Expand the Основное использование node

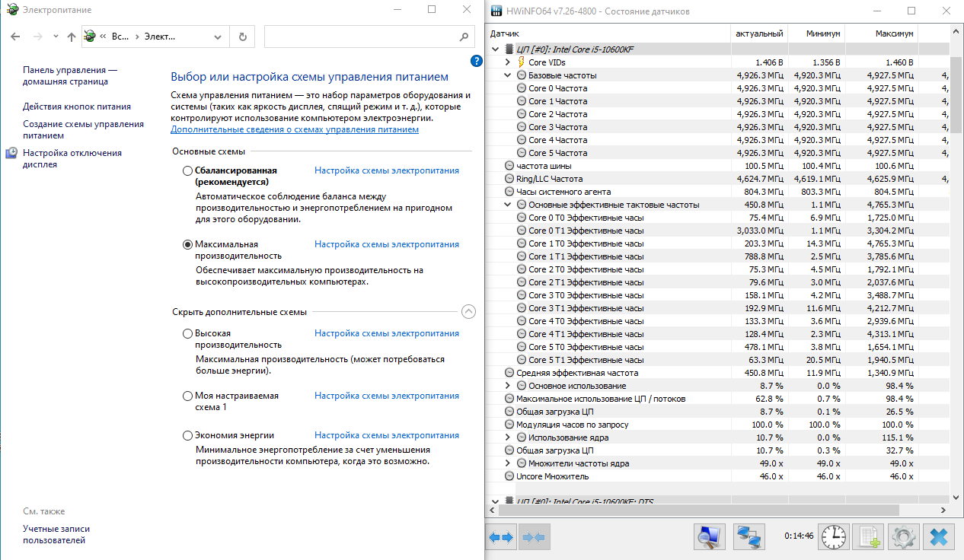coord(508,386)
